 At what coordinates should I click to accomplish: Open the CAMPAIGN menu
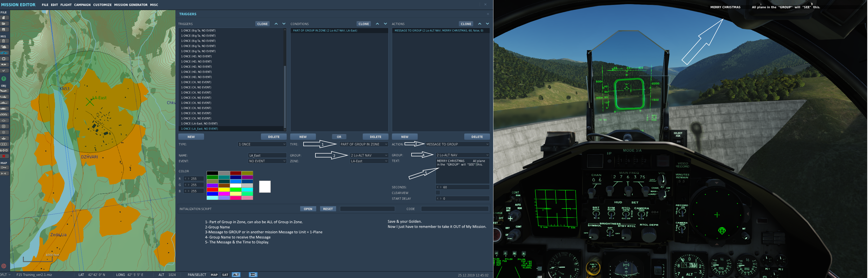pos(82,5)
